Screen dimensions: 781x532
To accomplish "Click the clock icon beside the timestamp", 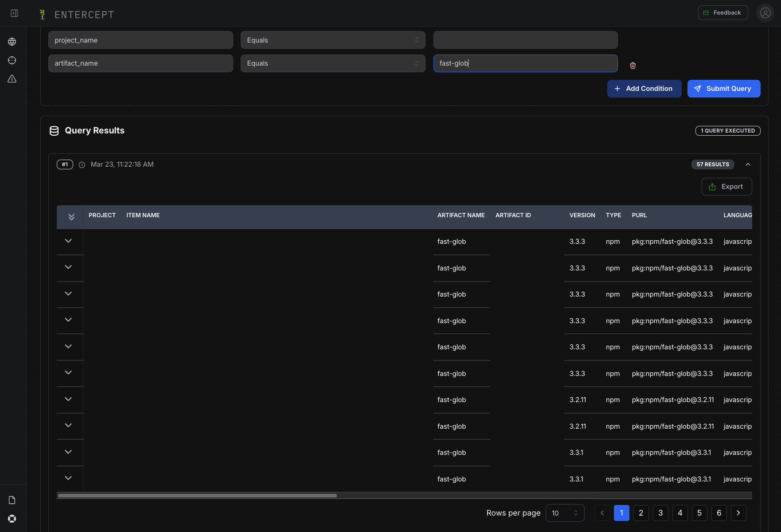I will point(82,165).
